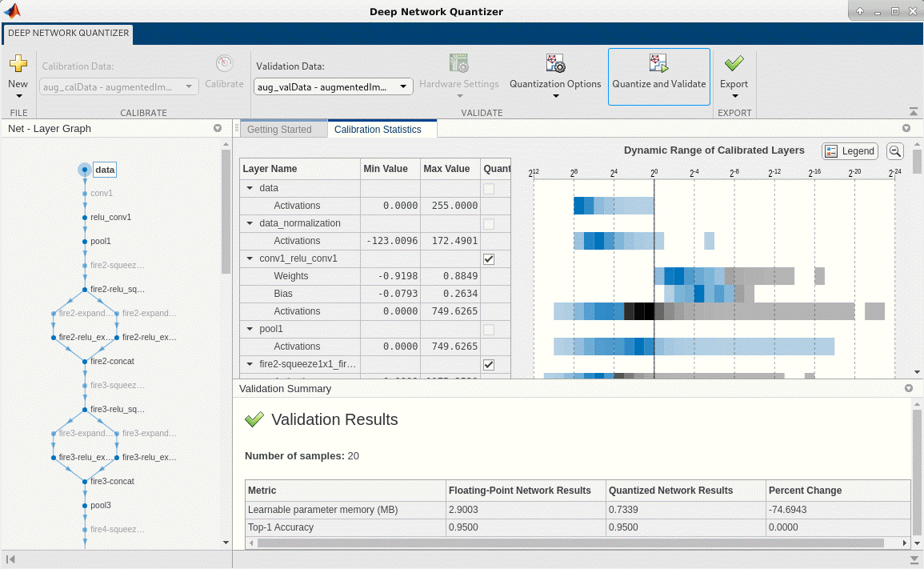Sort by Layer Name column header

coord(300,169)
